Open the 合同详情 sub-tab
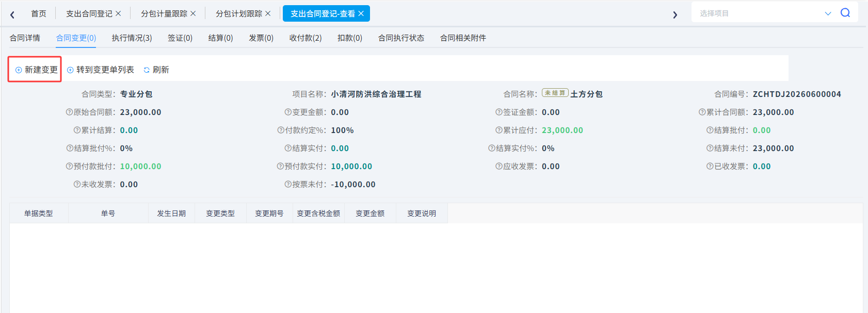 [x=25, y=38]
